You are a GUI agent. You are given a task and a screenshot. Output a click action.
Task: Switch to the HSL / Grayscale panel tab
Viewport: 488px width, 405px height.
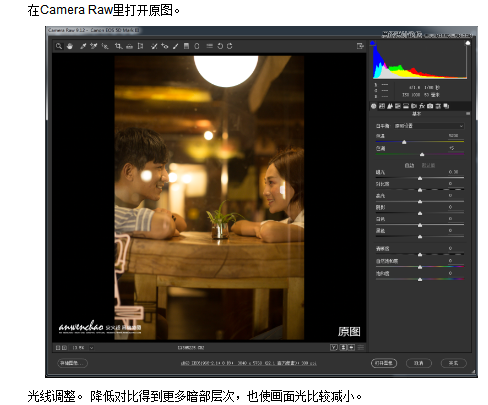coord(398,106)
